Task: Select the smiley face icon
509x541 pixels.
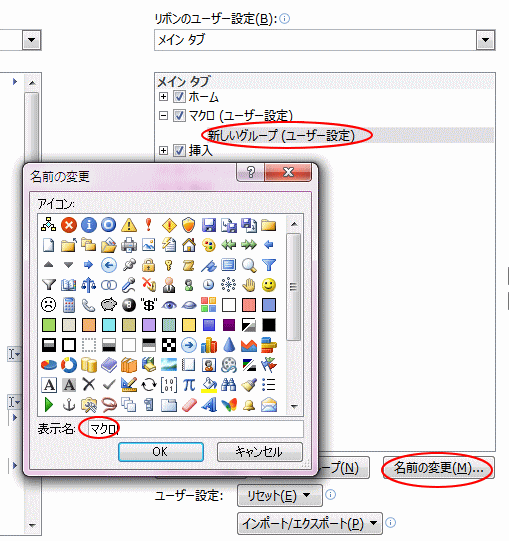Action: [x=268, y=285]
